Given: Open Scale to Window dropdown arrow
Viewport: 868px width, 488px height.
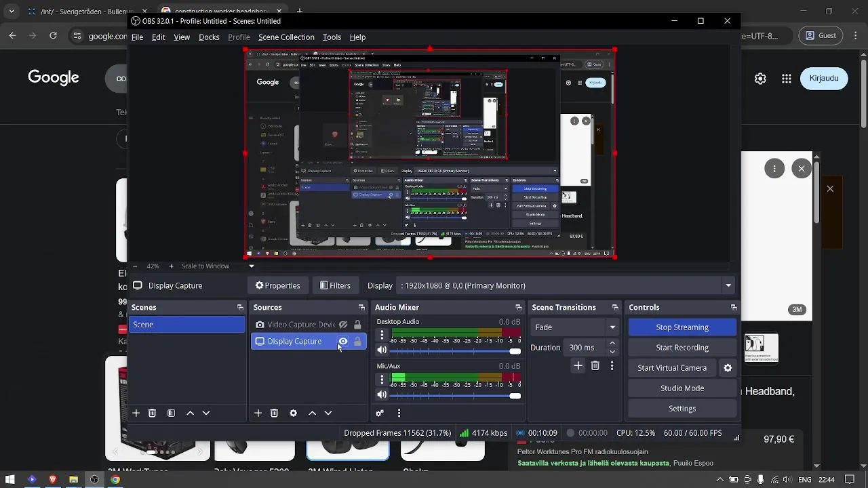Looking at the screenshot, I should [x=251, y=266].
